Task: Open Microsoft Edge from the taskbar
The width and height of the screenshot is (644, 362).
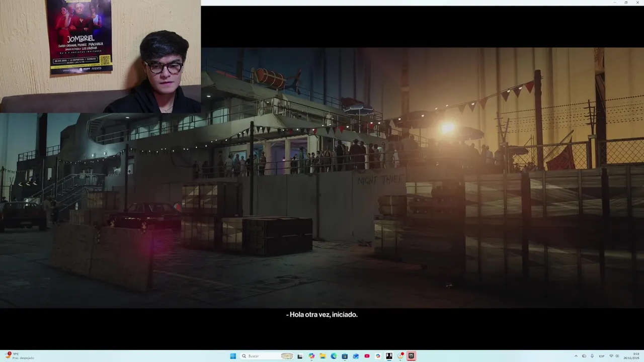Action: (334, 356)
